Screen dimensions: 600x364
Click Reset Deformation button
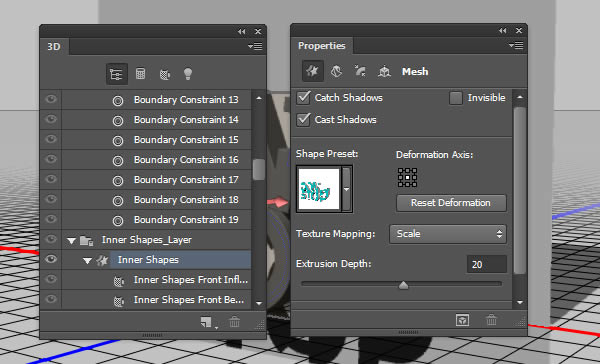[x=451, y=203]
